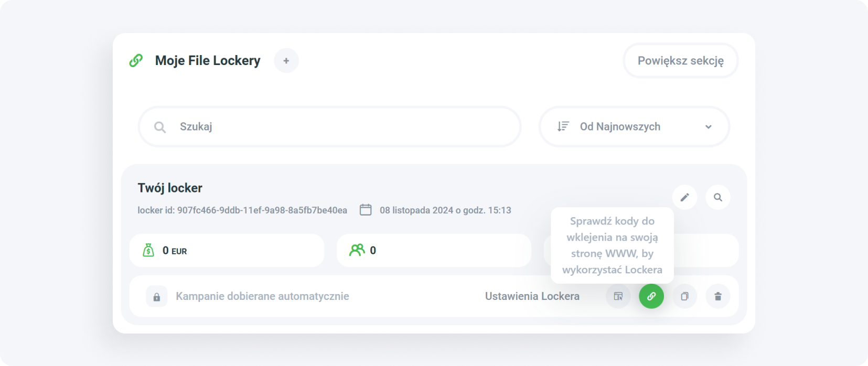Click the Sprawdź kody tooltip text
This screenshot has height=366, width=868.
tap(612, 245)
